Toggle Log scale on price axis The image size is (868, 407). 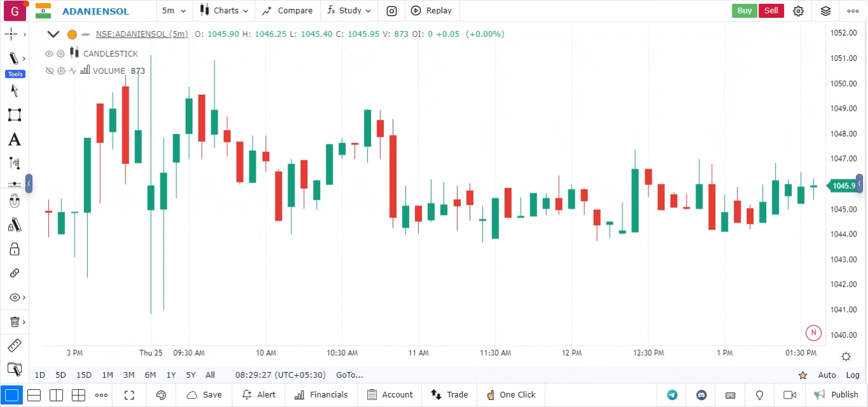pos(853,375)
